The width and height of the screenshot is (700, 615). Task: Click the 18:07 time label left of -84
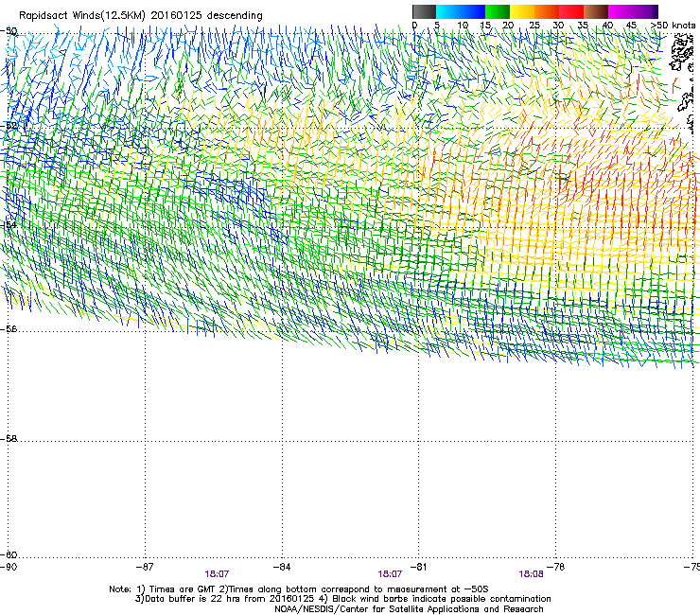[x=217, y=574]
